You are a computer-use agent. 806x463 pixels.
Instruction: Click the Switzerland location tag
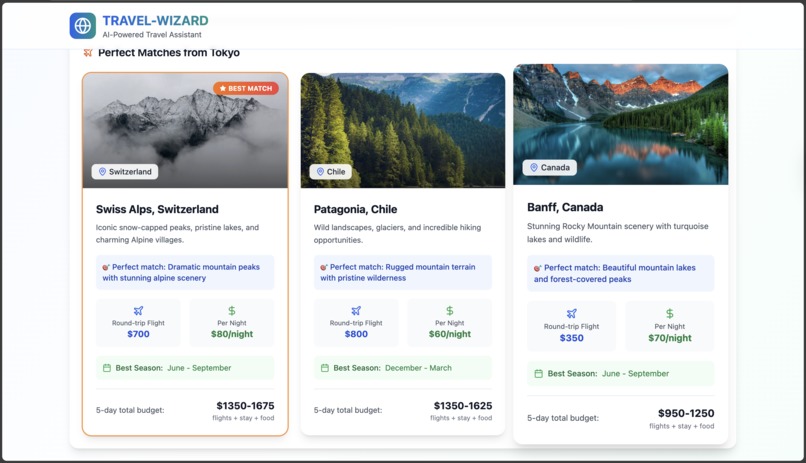(x=125, y=172)
